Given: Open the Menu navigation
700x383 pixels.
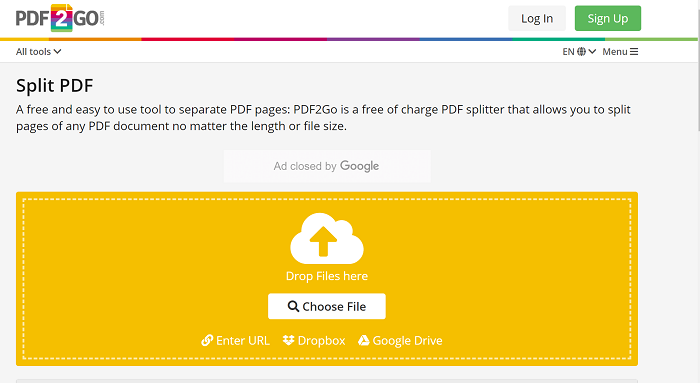Looking at the screenshot, I should click(620, 52).
